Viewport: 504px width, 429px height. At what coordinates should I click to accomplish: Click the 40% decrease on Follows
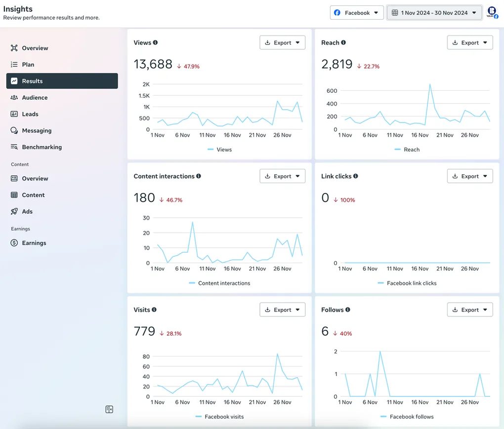342,334
